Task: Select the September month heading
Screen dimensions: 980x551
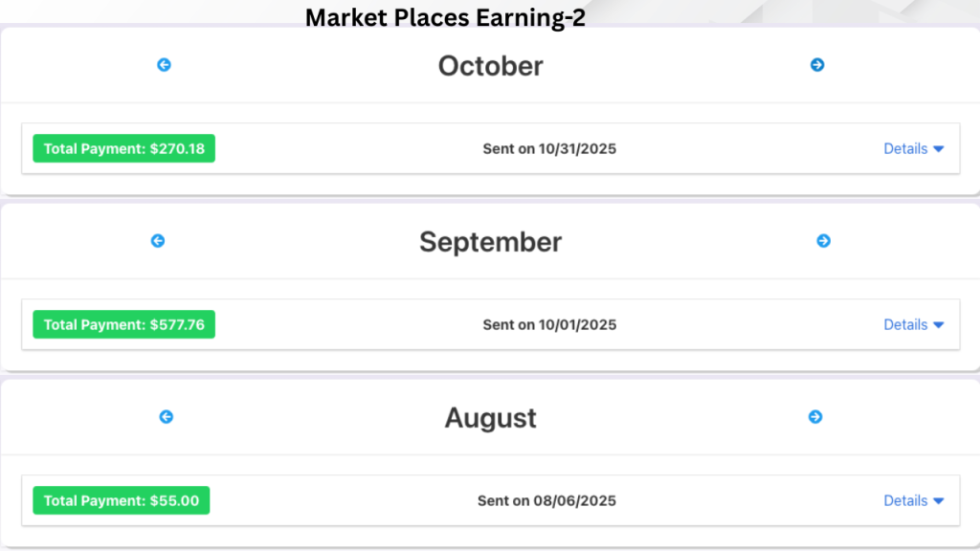Action: [x=490, y=242]
